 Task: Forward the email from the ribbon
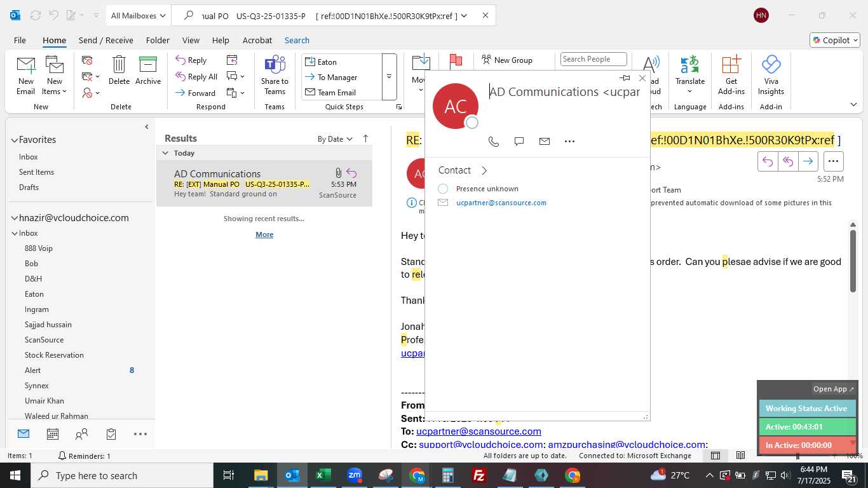(x=196, y=93)
